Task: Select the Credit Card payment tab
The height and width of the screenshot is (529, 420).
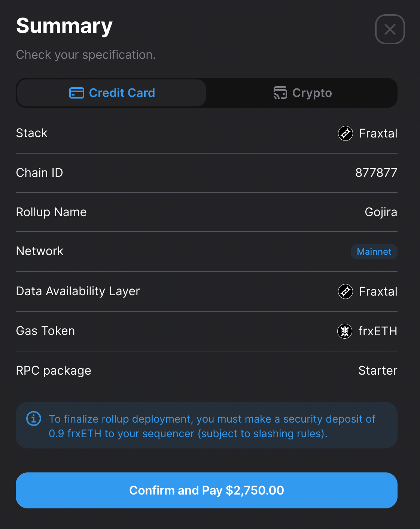Action: pyautogui.click(x=112, y=93)
